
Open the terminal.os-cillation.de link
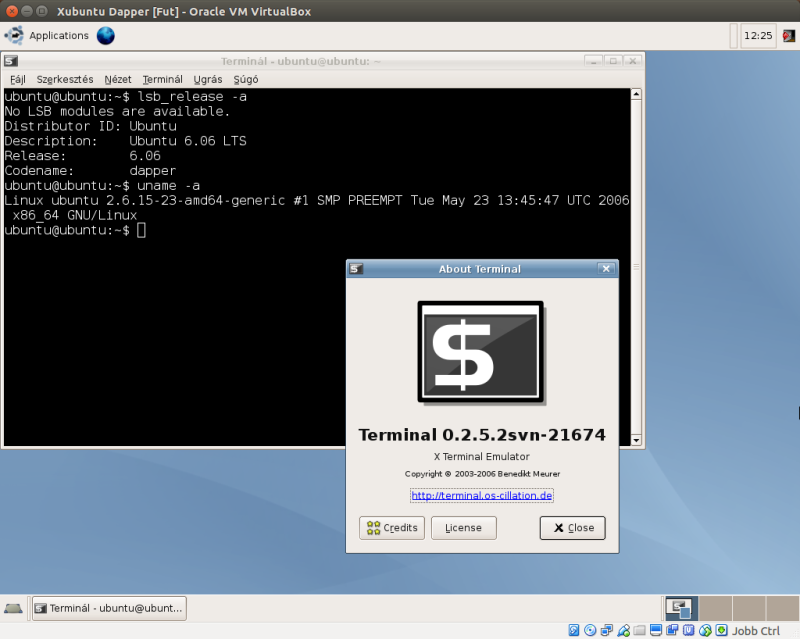click(482, 496)
